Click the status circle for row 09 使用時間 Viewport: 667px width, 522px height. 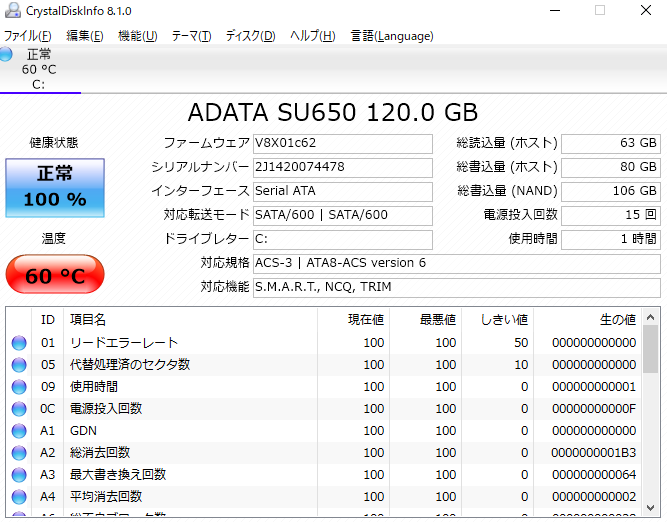[19, 387]
